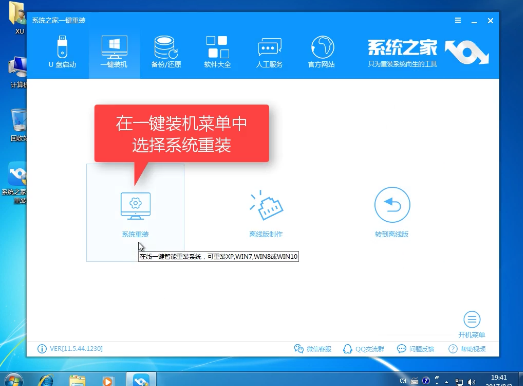Click the keyboard tray icon

(415, 381)
